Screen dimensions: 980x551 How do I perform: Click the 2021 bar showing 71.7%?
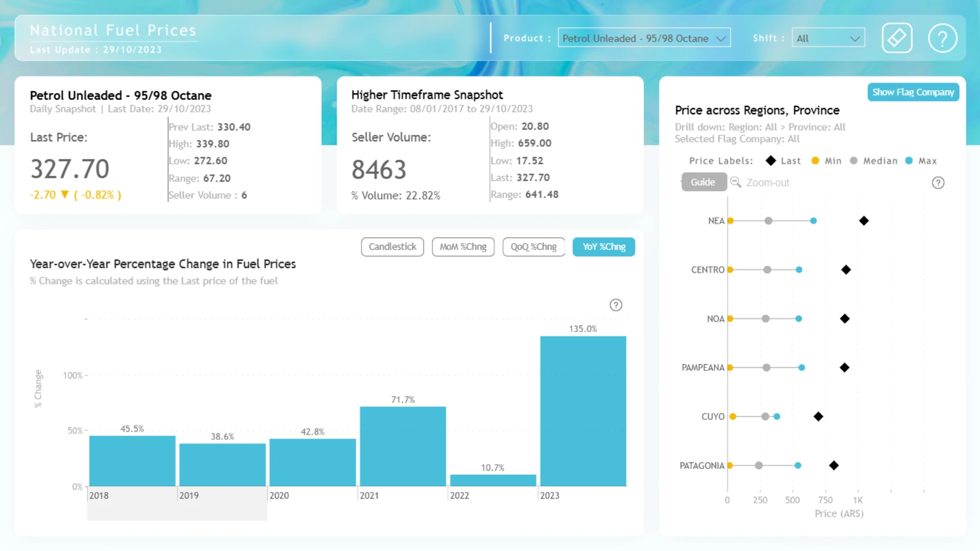tap(403, 446)
